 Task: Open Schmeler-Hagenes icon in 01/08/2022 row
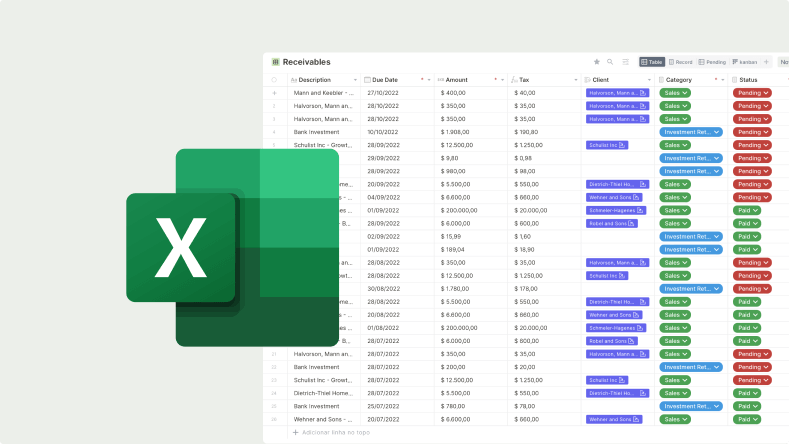(x=640, y=328)
